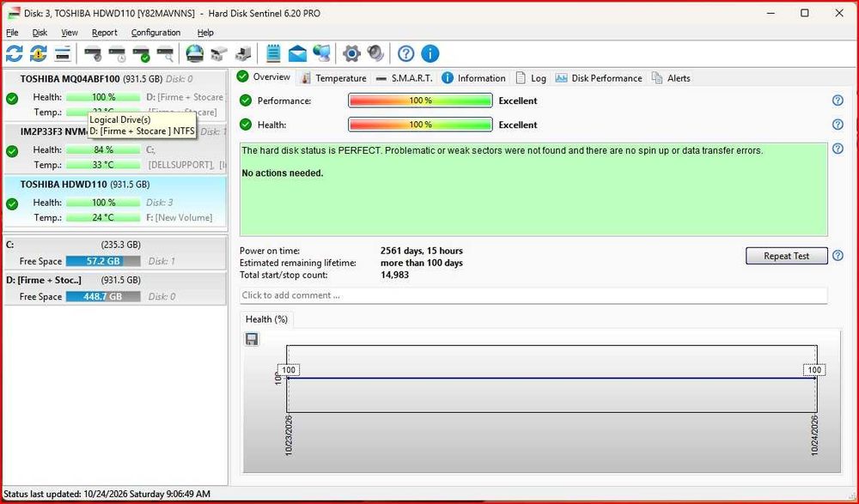Screen dimensions: 859x504
Task: Switch to the Disk Performance tab
Action: 598,78
